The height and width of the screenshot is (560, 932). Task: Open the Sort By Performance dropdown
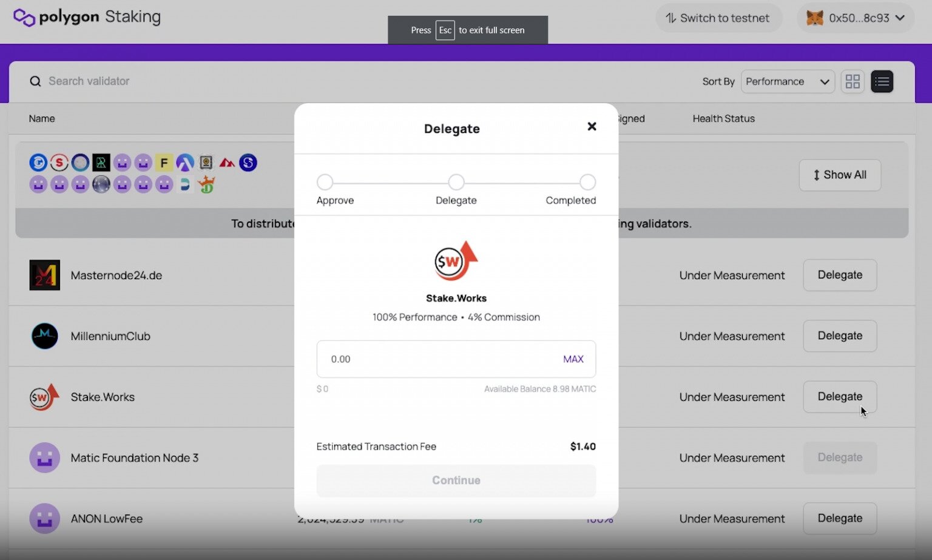(787, 81)
